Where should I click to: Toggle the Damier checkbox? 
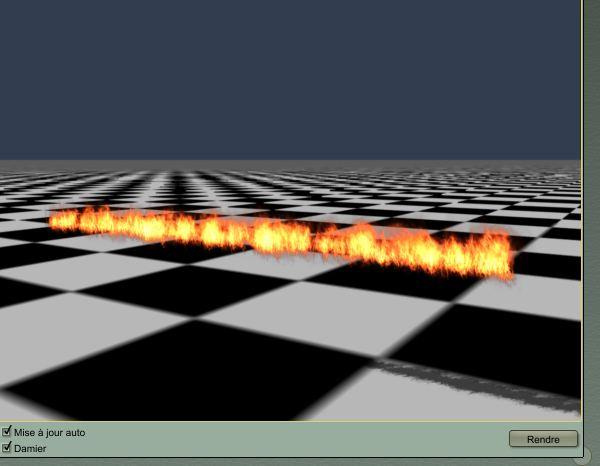point(7,447)
